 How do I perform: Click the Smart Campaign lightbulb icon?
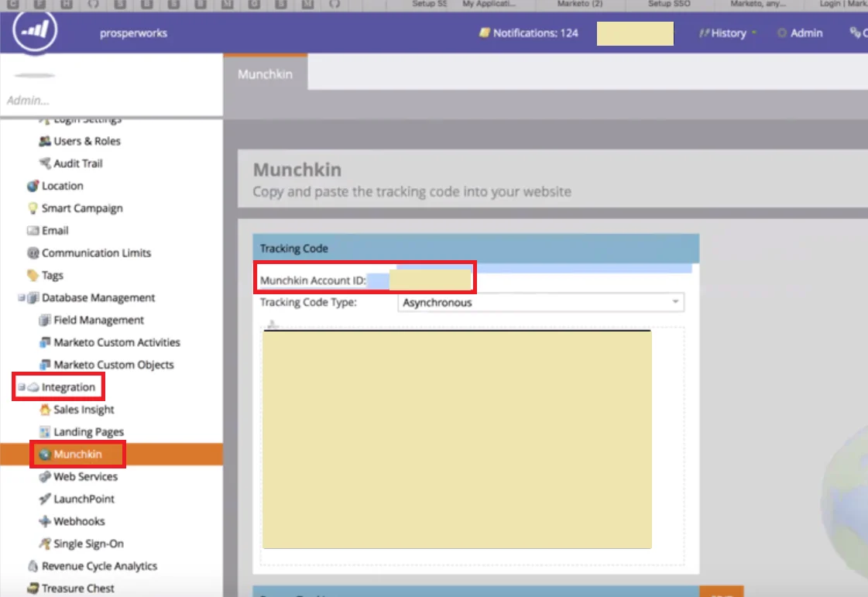[x=33, y=208]
